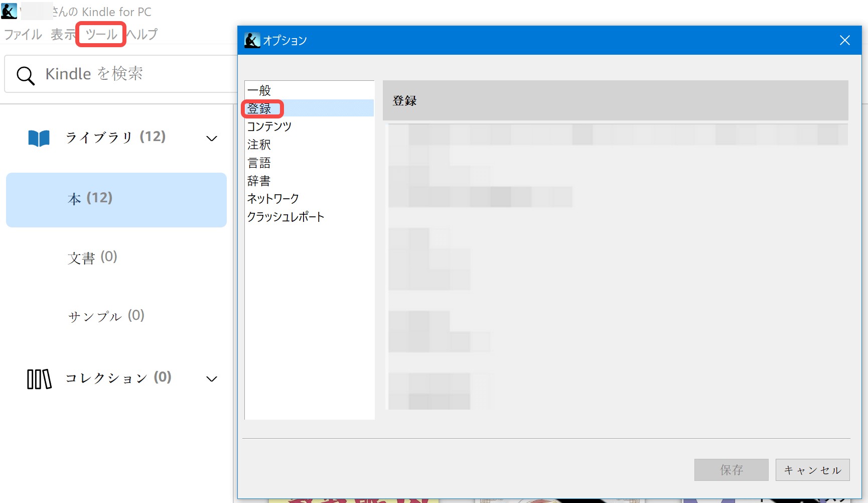Open the ファイル menu
The width and height of the screenshot is (868, 503).
(23, 34)
